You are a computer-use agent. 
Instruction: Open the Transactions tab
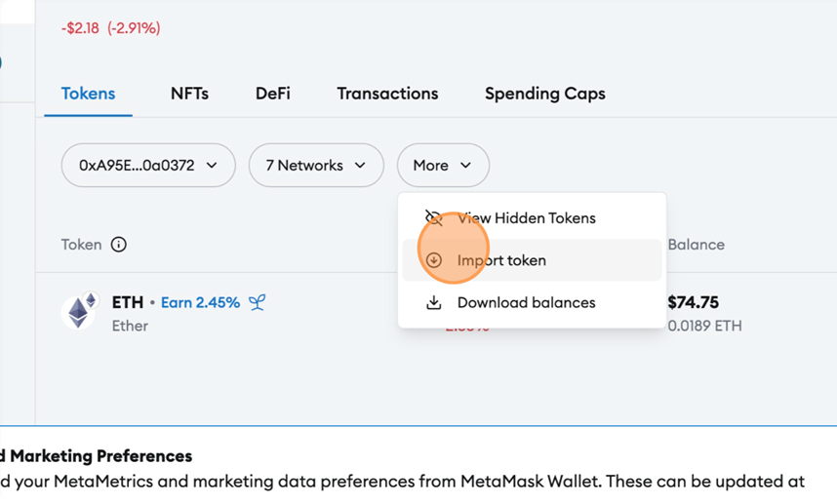pos(387,94)
